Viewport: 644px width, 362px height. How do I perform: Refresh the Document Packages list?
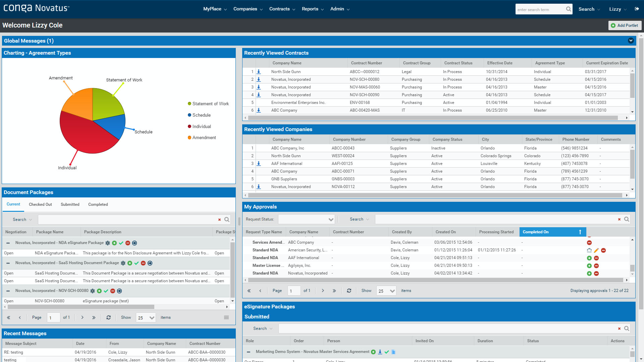[109, 317]
